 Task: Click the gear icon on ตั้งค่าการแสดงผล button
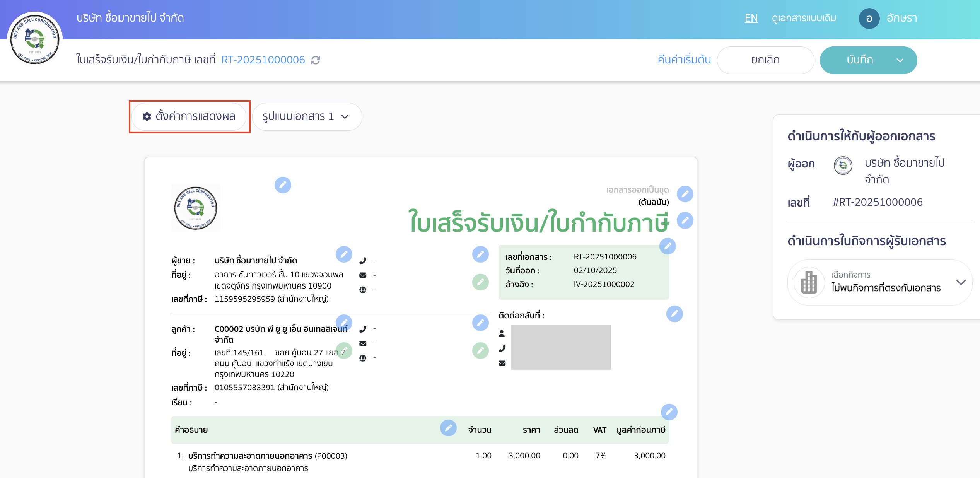point(146,116)
